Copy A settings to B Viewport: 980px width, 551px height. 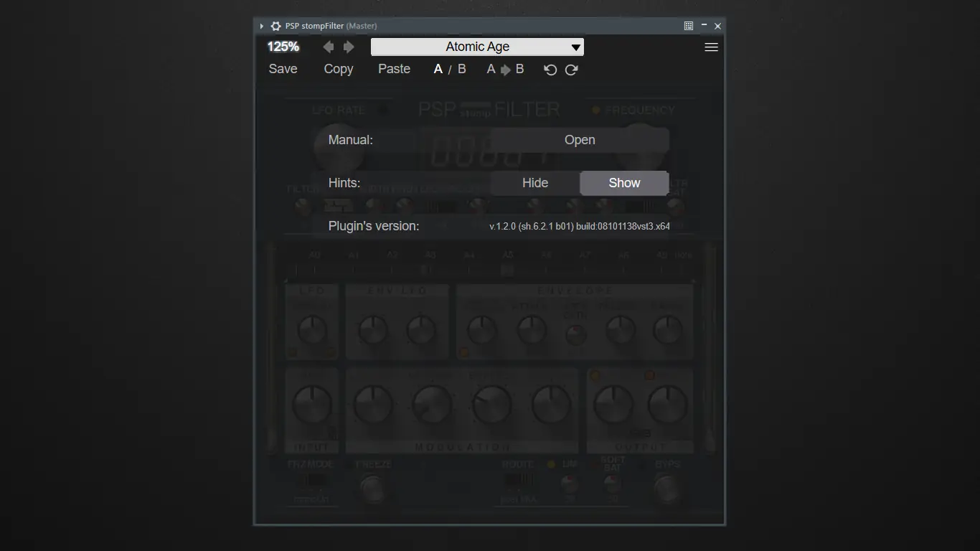(x=505, y=69)
